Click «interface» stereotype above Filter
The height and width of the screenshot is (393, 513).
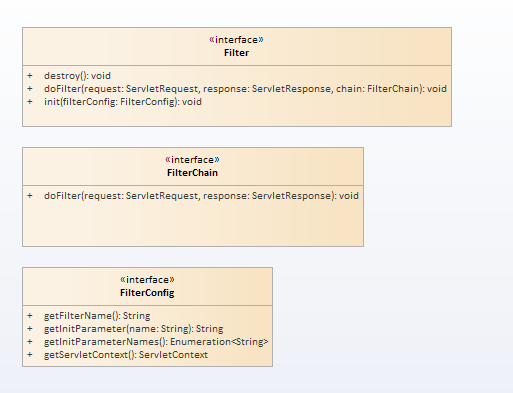coord(236,40)
